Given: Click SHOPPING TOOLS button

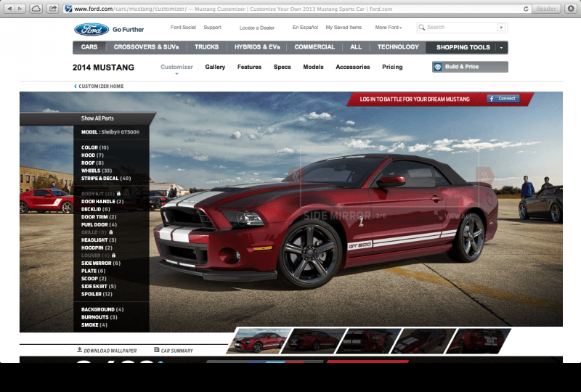Looking at the screenshot, I should [x=463, y=47].
